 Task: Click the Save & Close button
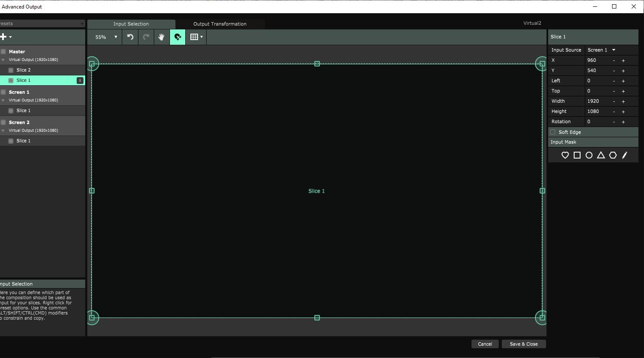[523, 344]
